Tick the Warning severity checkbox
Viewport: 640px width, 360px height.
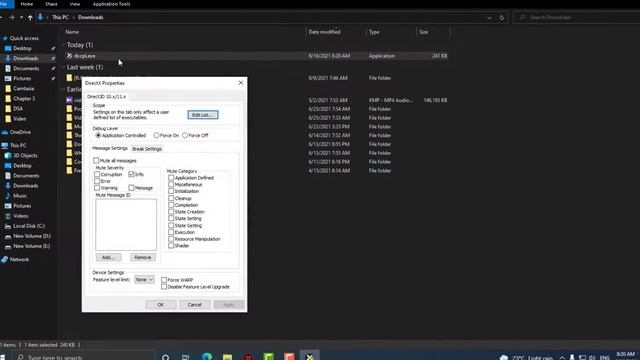pos(97,188)
